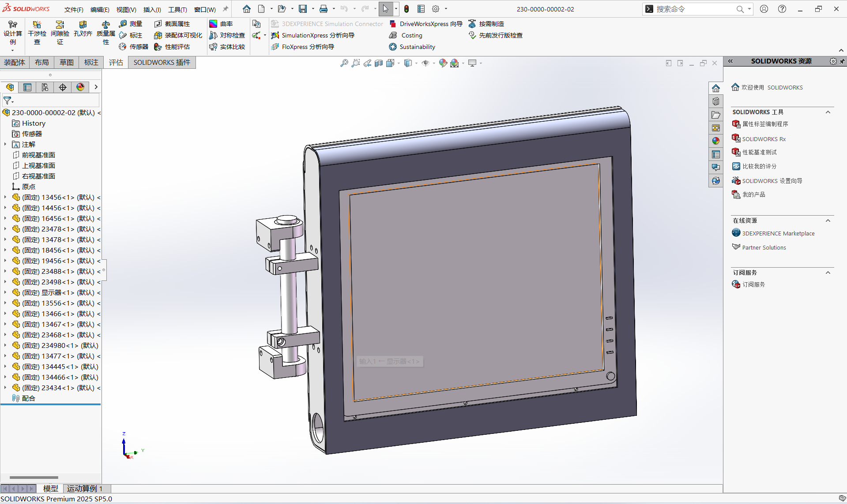Image resolution: width=847 pixels, height=504 pixels.
Task: Expand the 显示器<1> component node
Action: 5,292
